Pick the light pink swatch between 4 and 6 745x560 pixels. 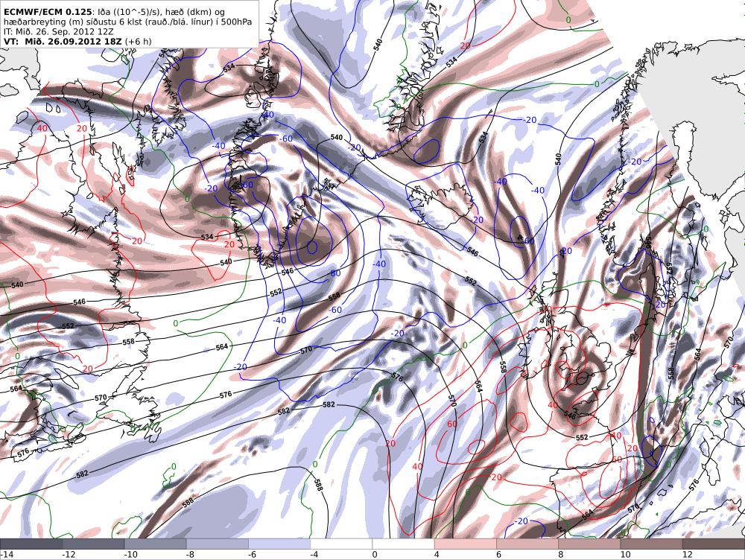click(x=465, y=544)
